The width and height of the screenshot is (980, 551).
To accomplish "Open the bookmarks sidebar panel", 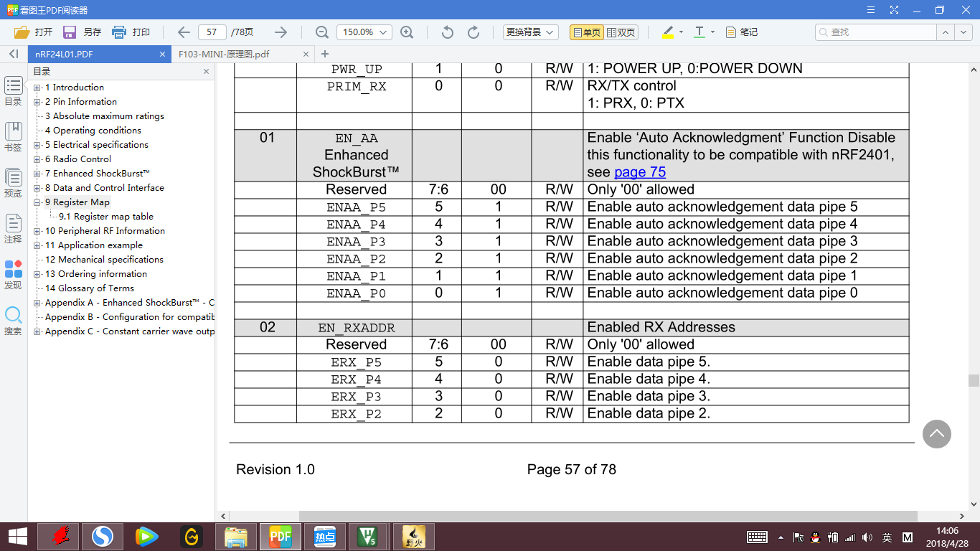I will pyautogui.click(x=13, y=136).
